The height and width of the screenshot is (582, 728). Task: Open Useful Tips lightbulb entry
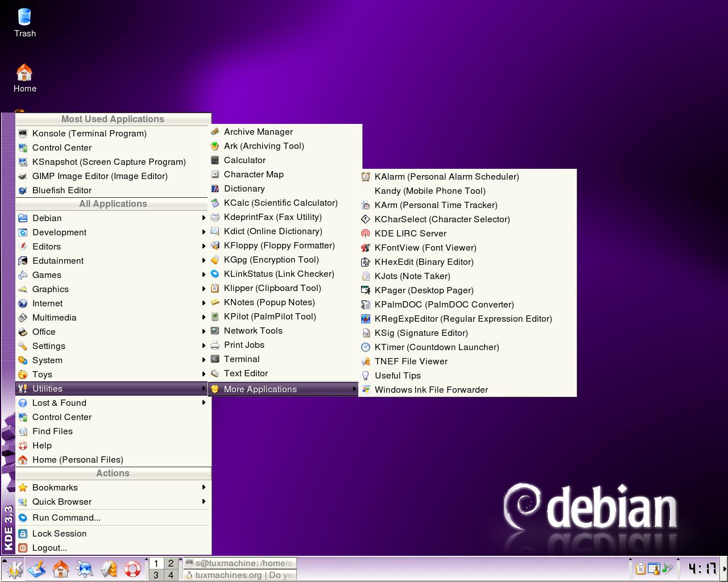click(x=468, y=376)
